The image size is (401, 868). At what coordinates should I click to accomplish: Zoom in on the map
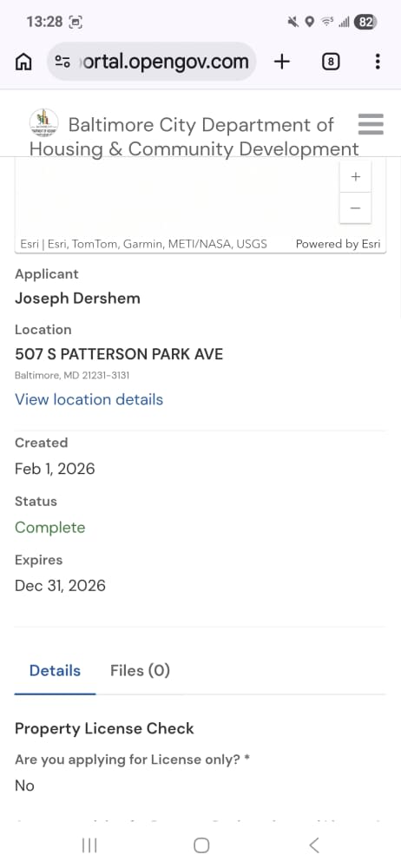point(356,177)
